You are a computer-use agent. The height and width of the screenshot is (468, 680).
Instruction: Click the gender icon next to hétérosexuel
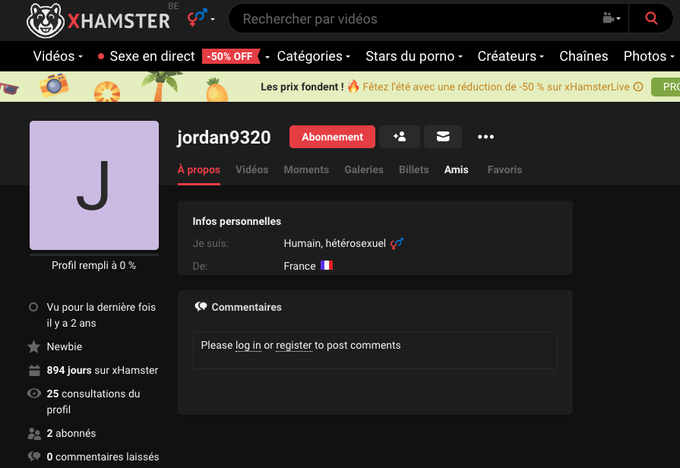pos(396,243)
